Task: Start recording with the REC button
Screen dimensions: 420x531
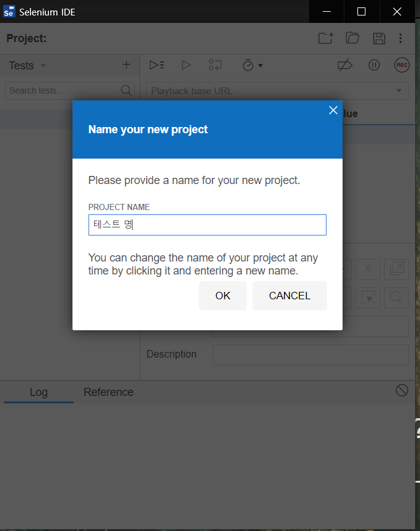Action: coord(402,65)
